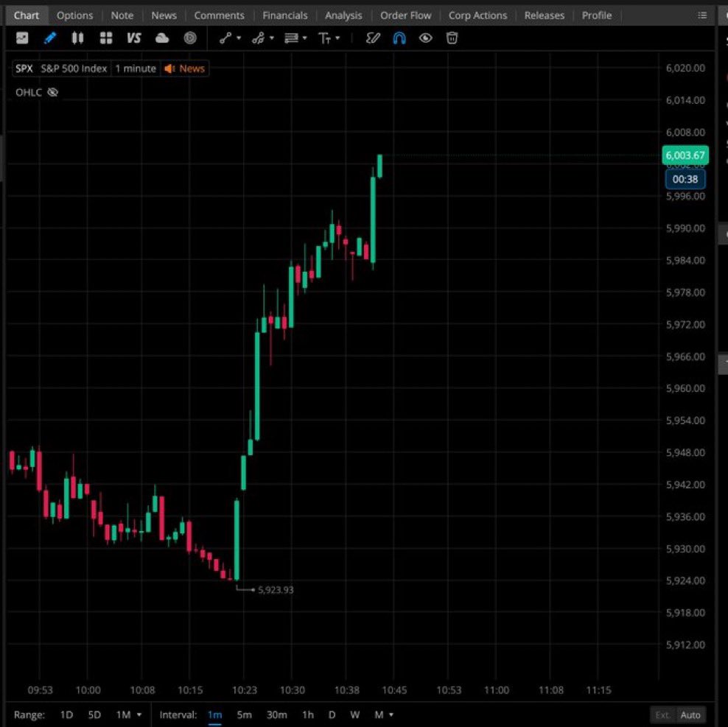
Task: Set range to 5D
Action: tap(94, 714)
